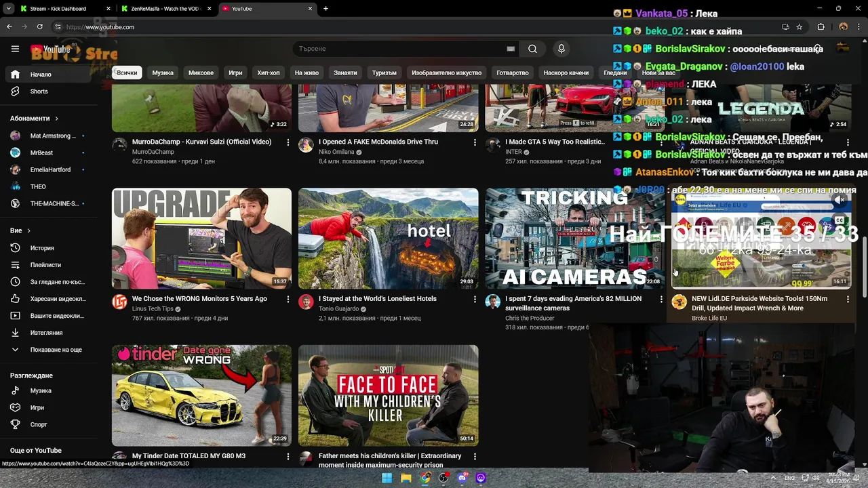Open options menu for surveillance cameras video
Image resolution: width=868 pixels, height=488 pixels.
[x=661, y=299]
